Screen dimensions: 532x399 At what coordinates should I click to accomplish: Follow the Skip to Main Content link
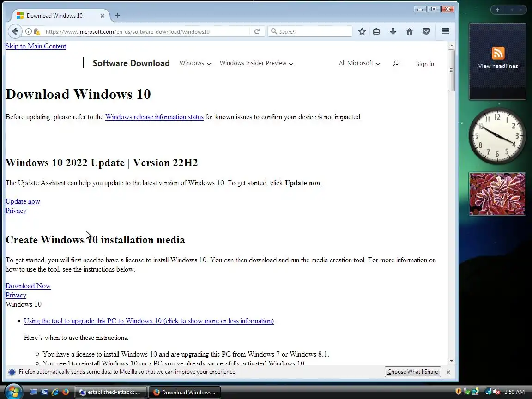pyautogui.click(x=36, y=46)
